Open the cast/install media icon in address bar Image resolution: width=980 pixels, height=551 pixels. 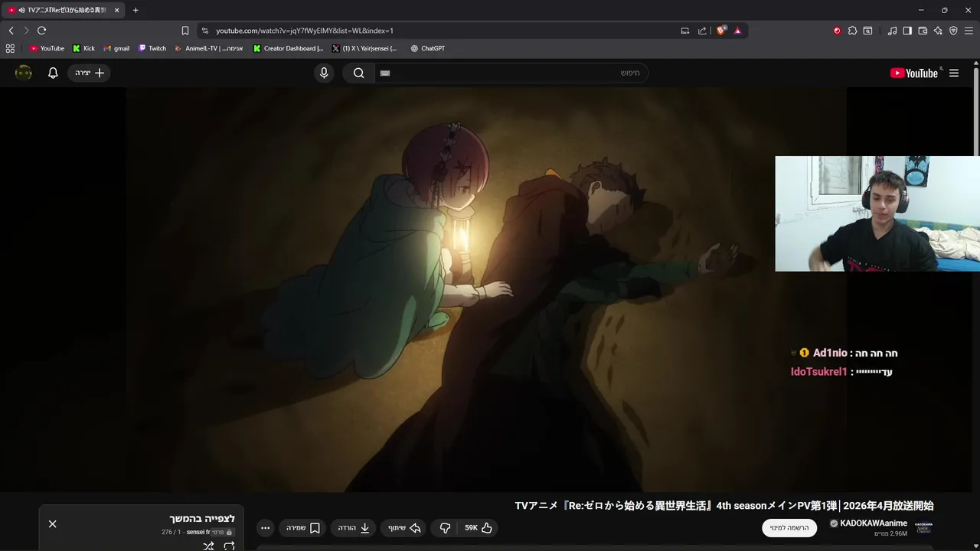(685, 31)
